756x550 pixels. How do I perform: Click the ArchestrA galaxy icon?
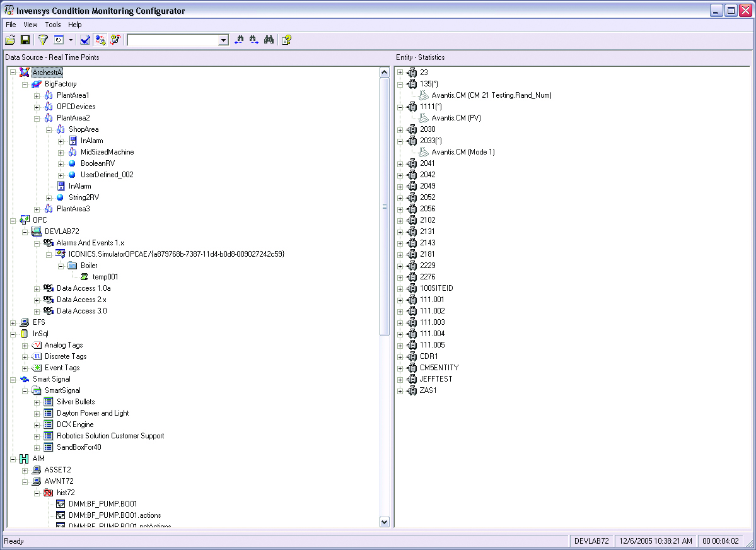click(24, 73)
